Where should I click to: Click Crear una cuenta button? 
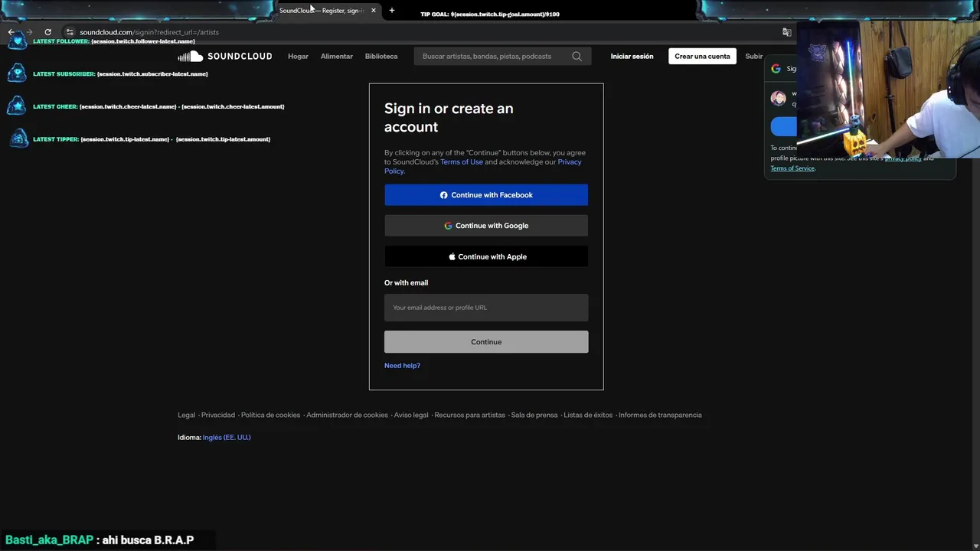[702, 56]
